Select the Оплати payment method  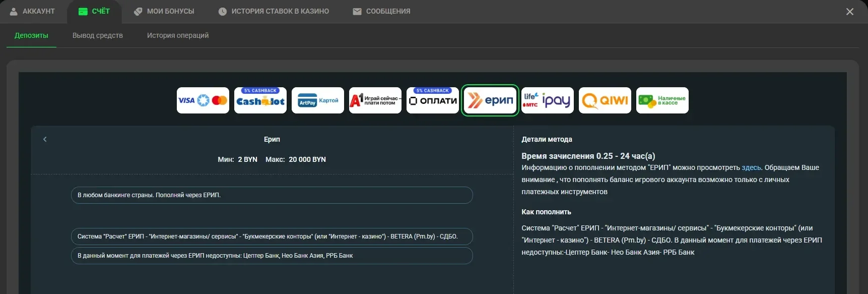pyautogui.click(x=433, y=100)
